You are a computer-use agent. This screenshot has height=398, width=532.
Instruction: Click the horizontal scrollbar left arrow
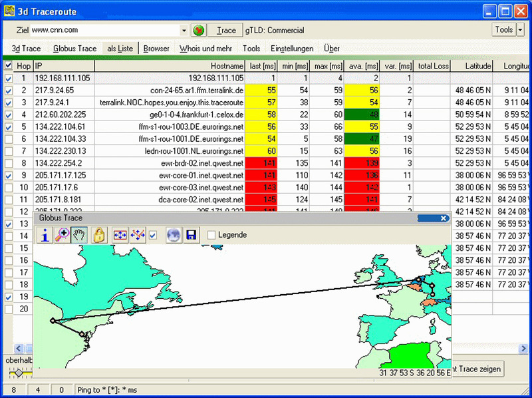[19, 348]
